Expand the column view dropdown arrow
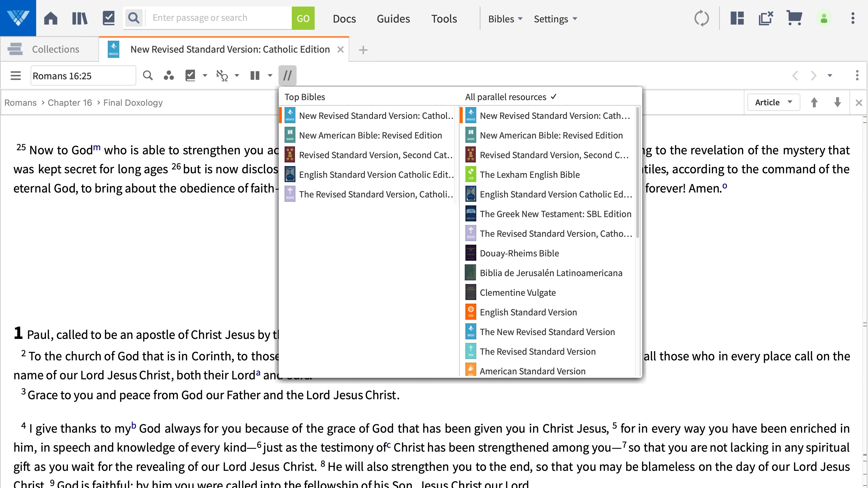The width and height of the screenshot is (868, 488). [270, 75]
